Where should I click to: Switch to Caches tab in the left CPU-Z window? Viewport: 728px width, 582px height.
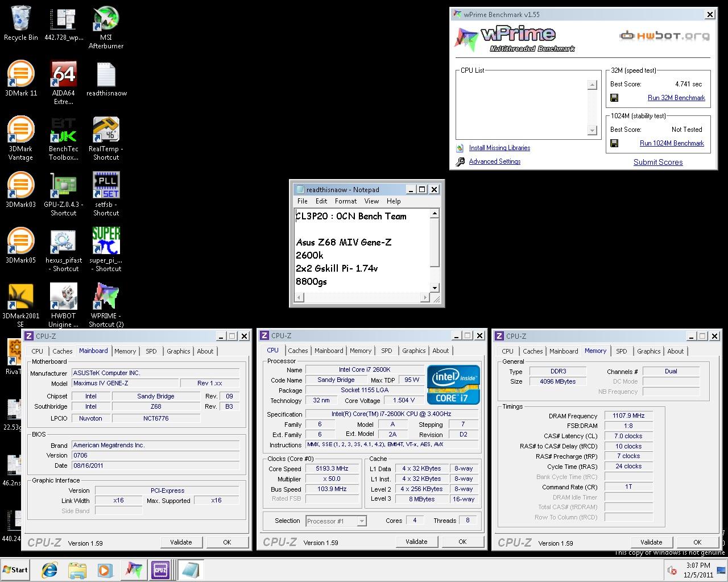(x=63, y=351)
